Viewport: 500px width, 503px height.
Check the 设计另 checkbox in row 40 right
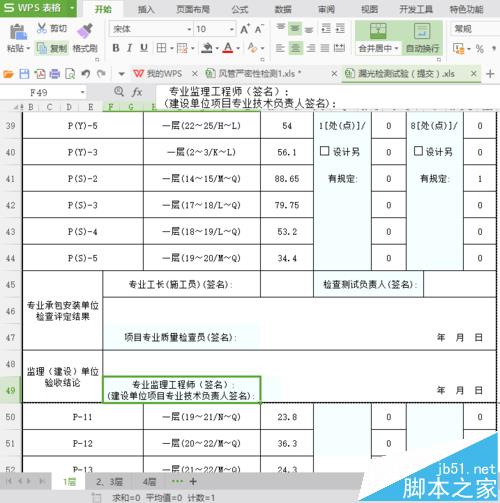tap(418, 151)
